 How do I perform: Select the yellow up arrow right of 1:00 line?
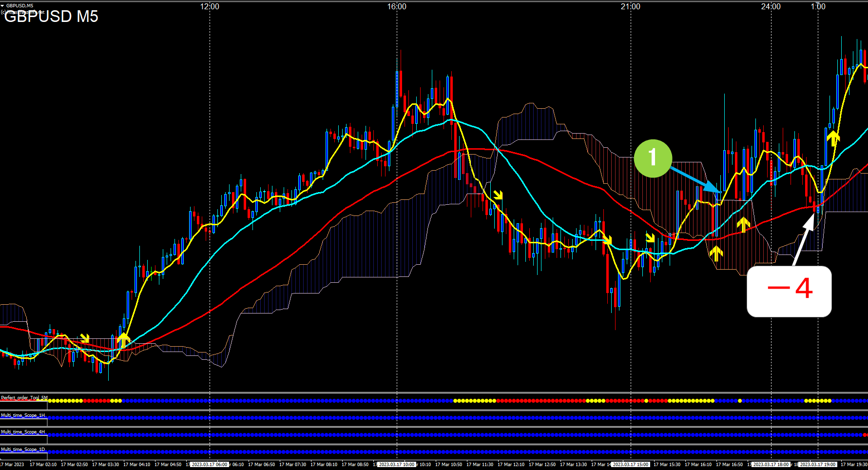click(x=833, y=138)
